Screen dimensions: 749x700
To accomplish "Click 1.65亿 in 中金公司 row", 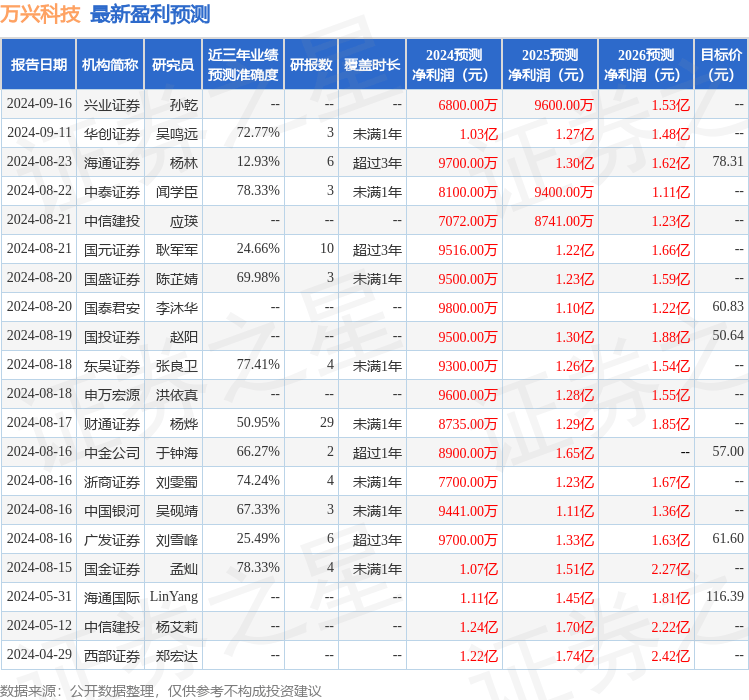I will pyautogui.click(x=575, y=453).
